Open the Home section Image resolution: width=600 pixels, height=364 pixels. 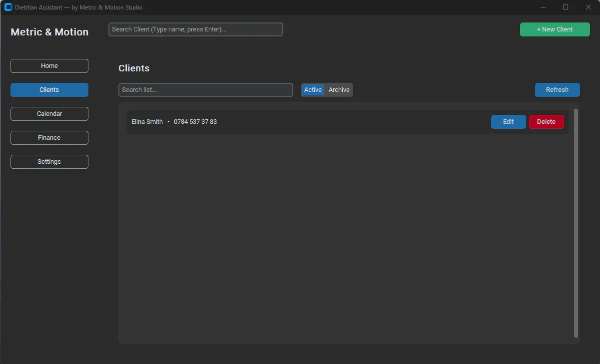49,66
